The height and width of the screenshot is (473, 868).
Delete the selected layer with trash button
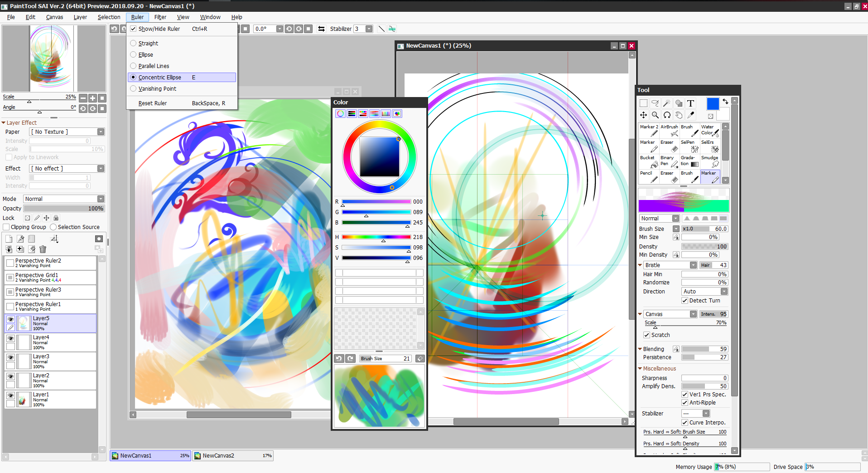pos(43,249)
